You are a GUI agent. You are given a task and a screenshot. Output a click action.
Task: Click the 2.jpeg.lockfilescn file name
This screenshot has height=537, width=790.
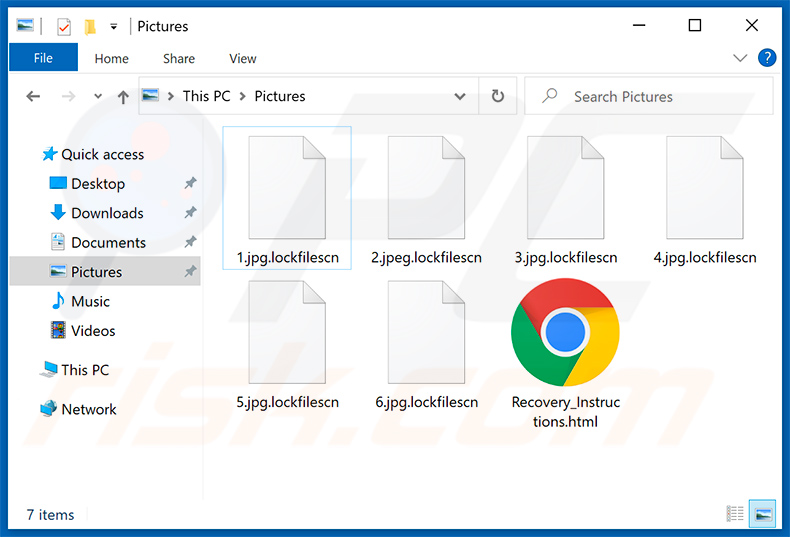(426, 257)
